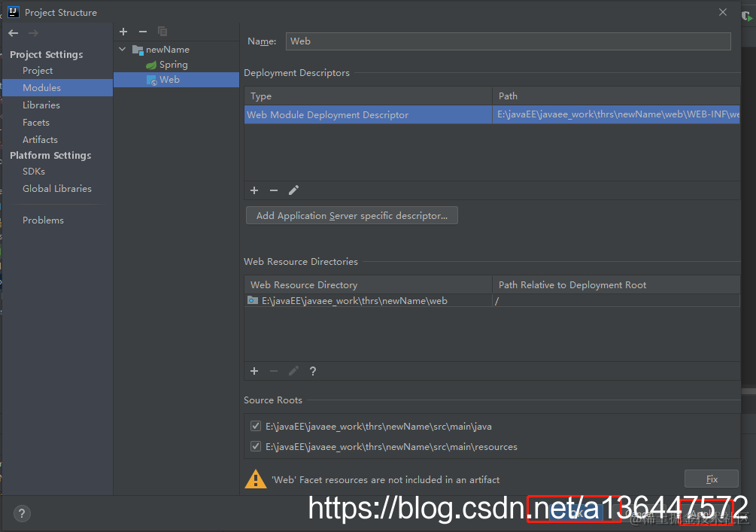Click the newName module folder icon
Viewport: 756px width, 532px height.
138,50
